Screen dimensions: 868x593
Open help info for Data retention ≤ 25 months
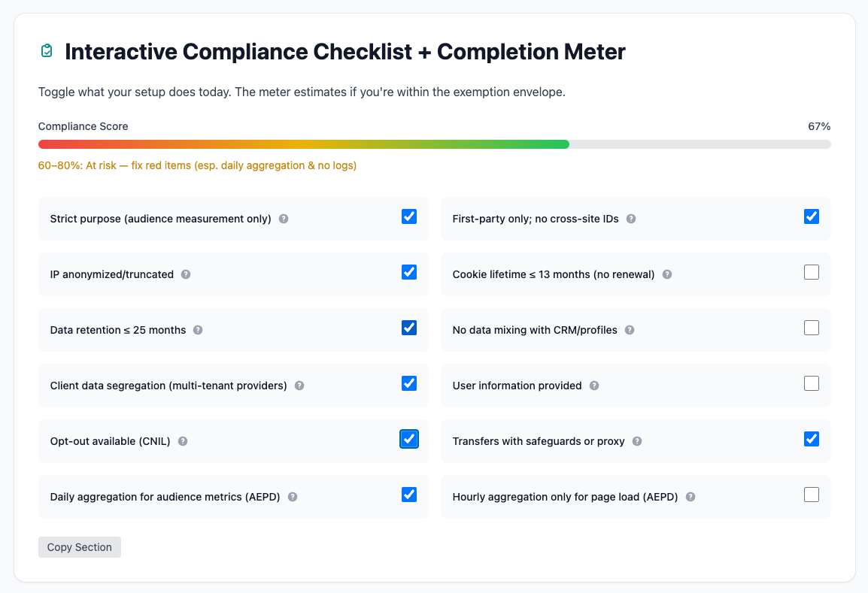(x=197, y=330)
